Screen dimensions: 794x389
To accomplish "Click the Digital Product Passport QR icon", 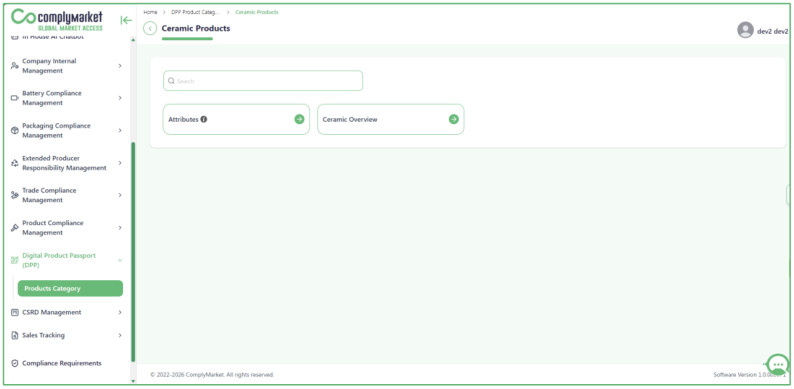I will (x=15, y=260).
